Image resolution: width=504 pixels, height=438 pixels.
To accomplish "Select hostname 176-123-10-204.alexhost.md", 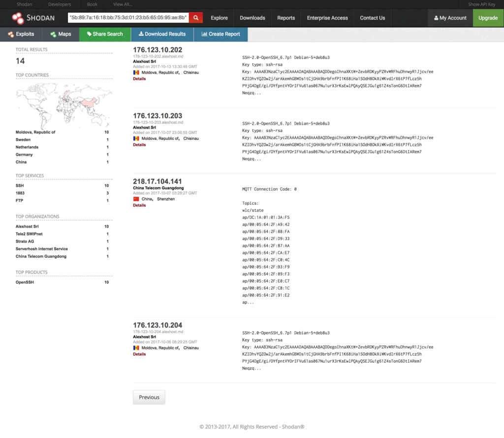I will [158, 332].
